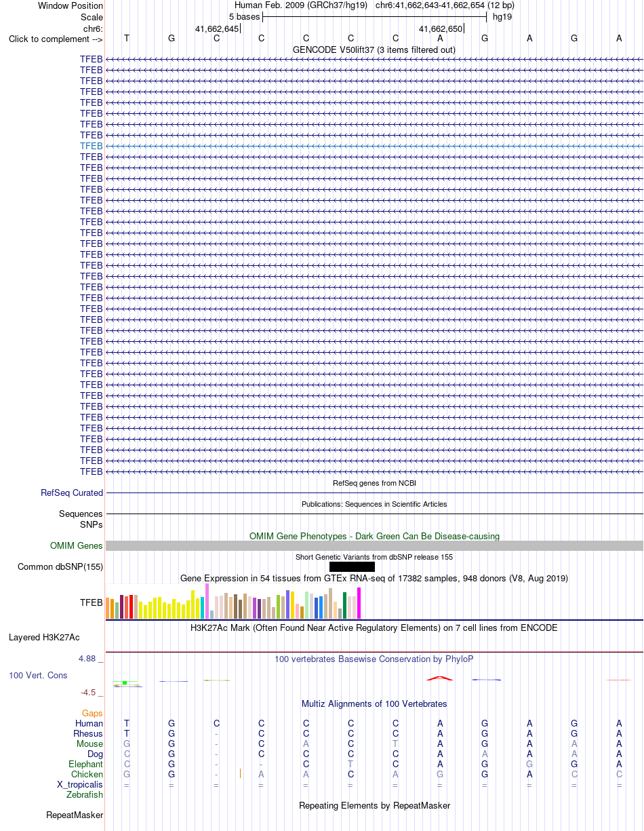Open 'Publications: Sequences in Scientific Articles' title

point(374,504)
